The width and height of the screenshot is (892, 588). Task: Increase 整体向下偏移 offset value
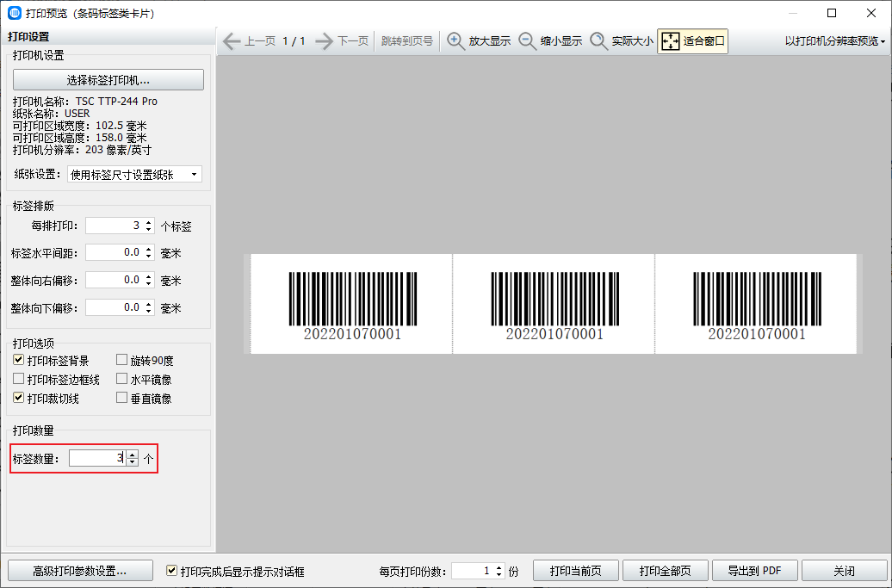click(148, 304)
